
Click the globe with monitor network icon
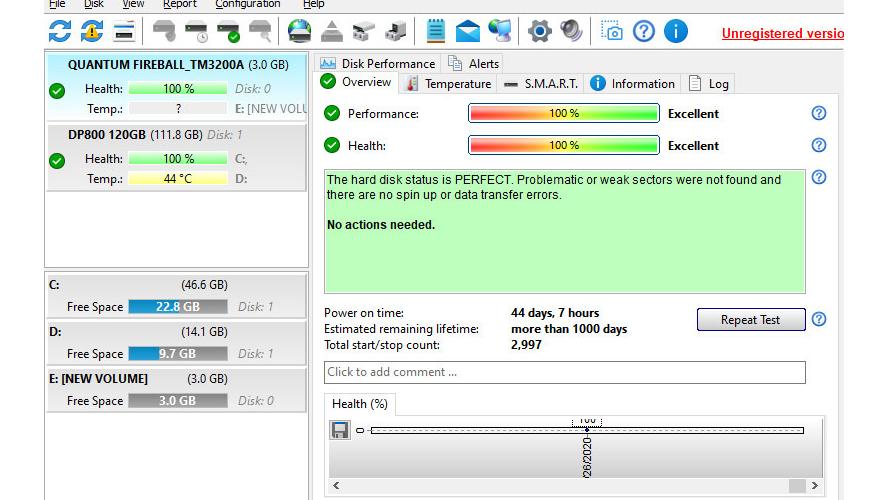click(500, 31)
